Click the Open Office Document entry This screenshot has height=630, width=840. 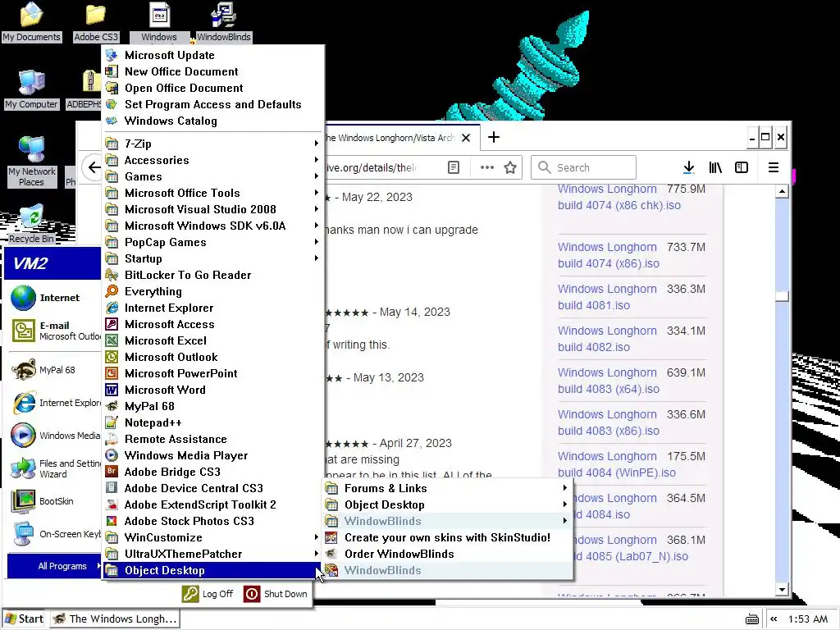pos(212,88)
